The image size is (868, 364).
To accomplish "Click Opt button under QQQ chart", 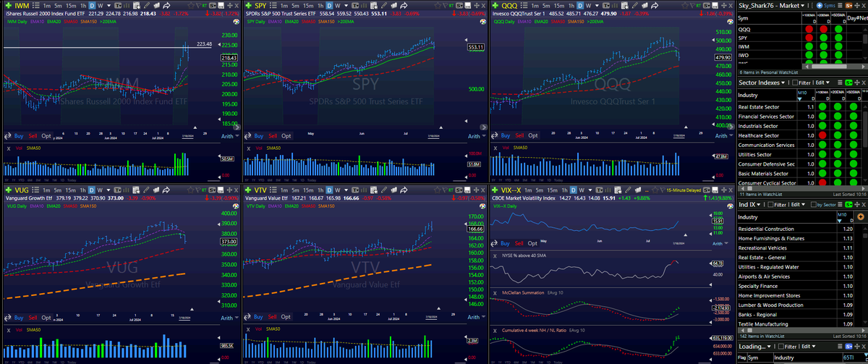I will click(x=534, y=136).
